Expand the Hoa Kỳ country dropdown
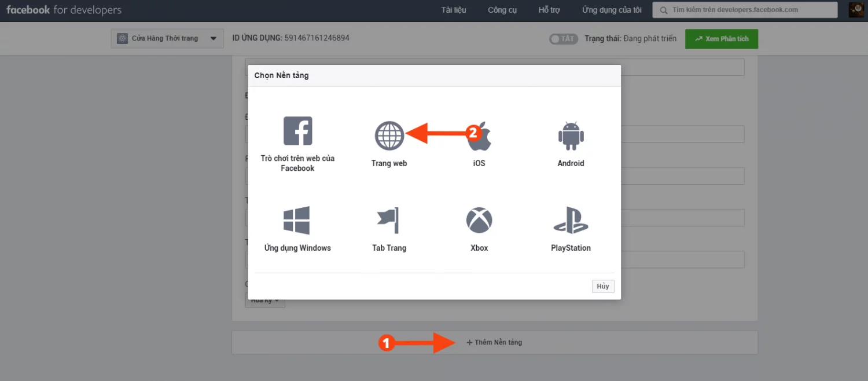Image resolution: width=868 pixels, height=381 pixels. pyautogui.click(x=265, y=301)
